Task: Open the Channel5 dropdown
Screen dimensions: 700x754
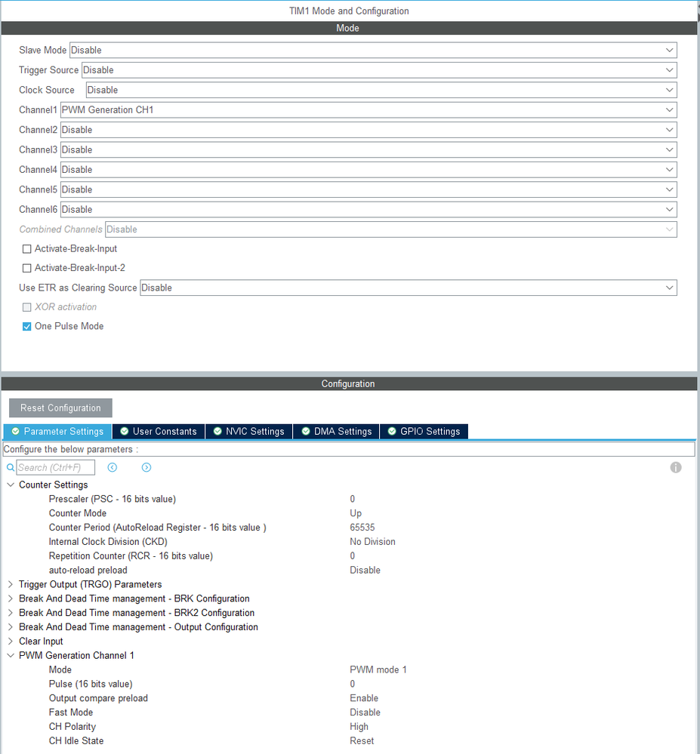Action: [x=369, y=190]
